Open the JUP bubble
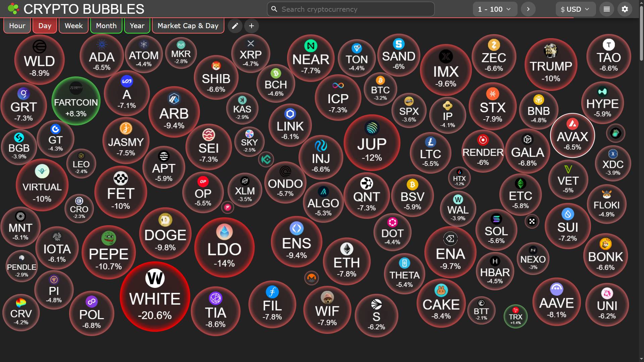The width and height of the screenshot is (644, 362). (x=372, y=142)
